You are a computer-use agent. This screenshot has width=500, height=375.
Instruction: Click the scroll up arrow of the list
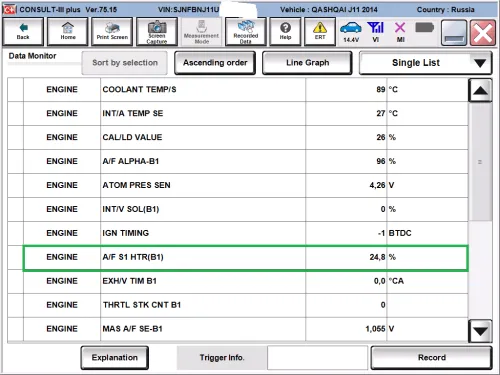[x=480, y=90]
